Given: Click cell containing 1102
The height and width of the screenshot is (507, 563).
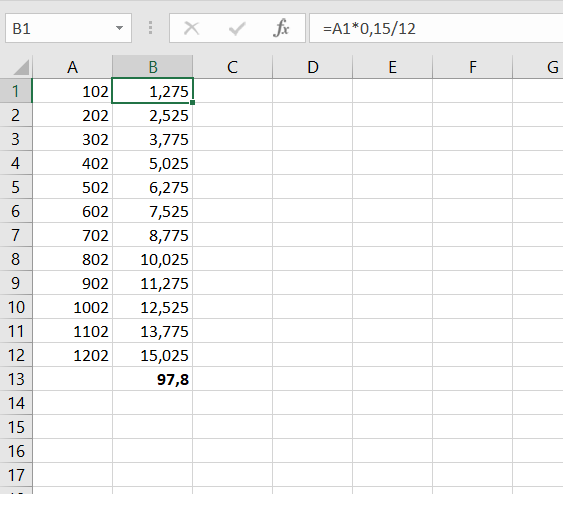Looking at the screenshot, I should click(73, 331).
